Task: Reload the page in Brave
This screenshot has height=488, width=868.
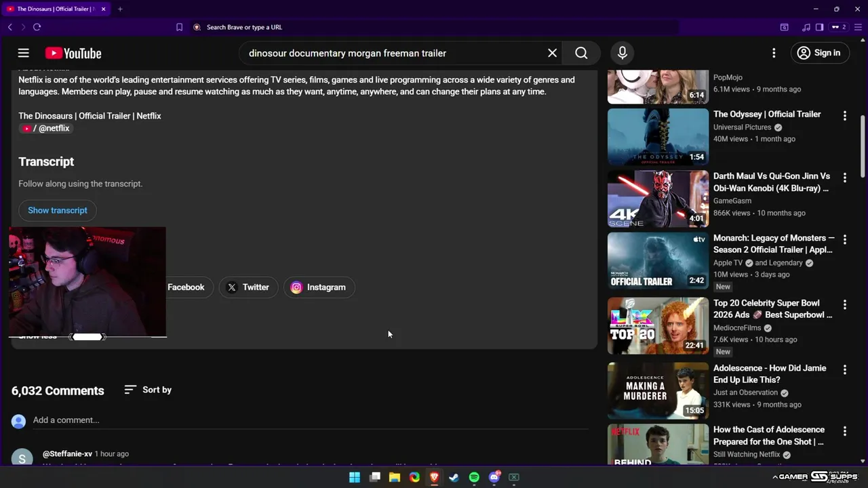Action: point(37,27)
